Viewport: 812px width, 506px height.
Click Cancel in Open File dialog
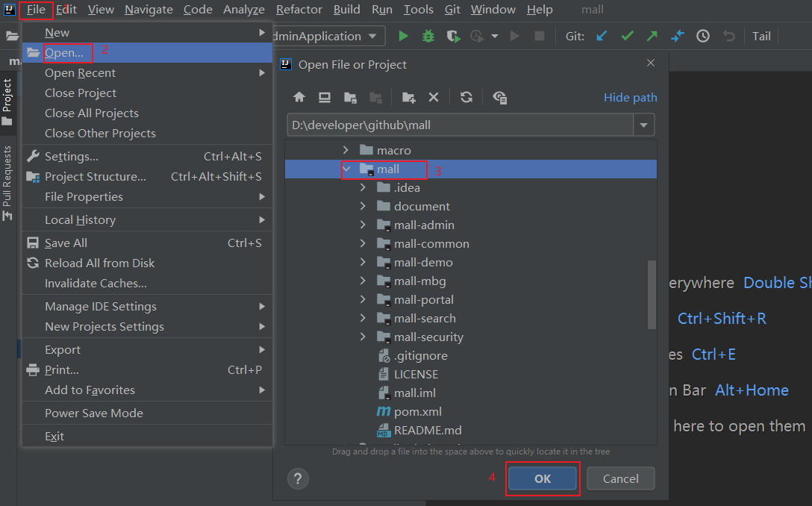pyautogui.click(x=620, y=478)
